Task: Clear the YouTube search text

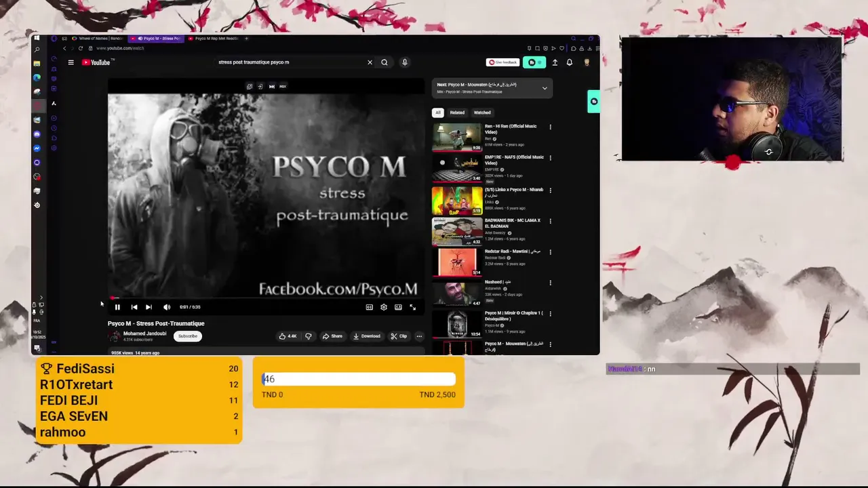Action: 370,62
